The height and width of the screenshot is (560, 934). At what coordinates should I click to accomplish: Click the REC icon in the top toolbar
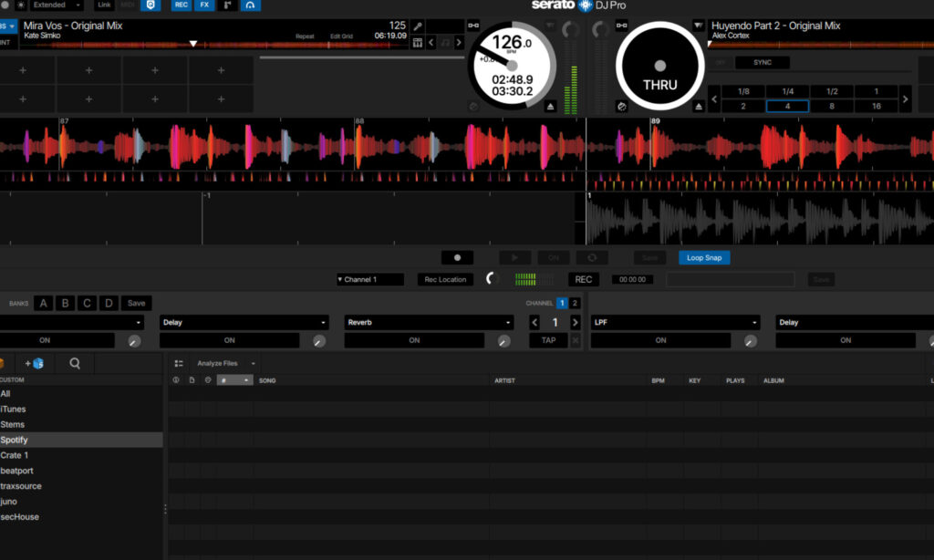click(x=182, y=5)
